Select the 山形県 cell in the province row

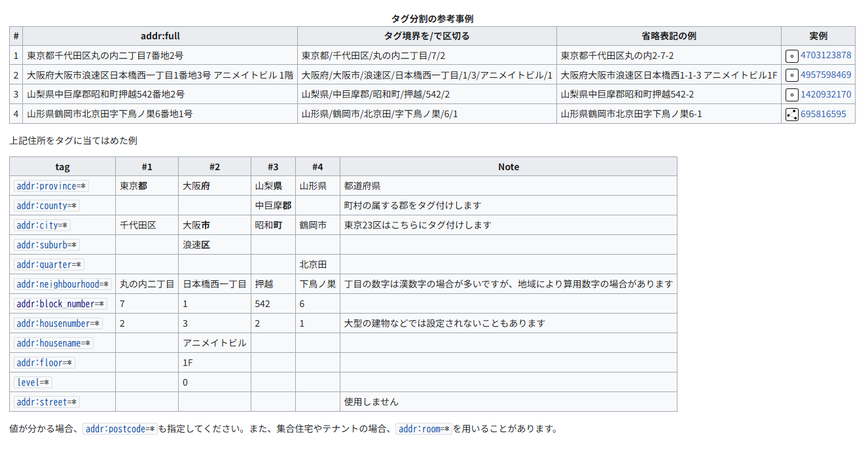pos(317,186)
